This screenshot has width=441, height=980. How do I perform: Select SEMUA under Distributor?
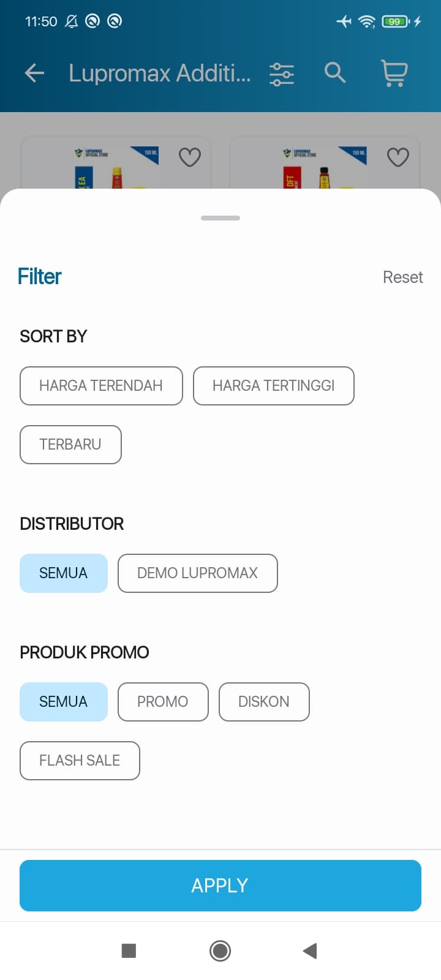[64, 573]
